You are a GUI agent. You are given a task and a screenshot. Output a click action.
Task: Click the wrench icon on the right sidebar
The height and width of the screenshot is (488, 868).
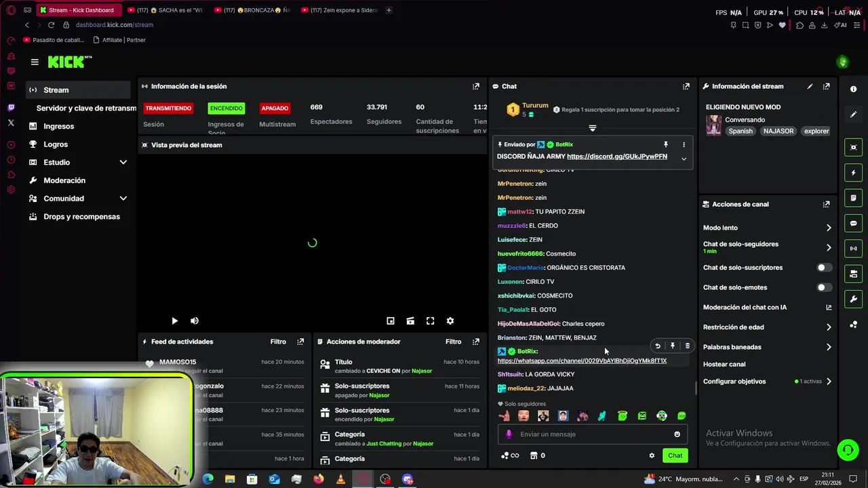[854, 299]
